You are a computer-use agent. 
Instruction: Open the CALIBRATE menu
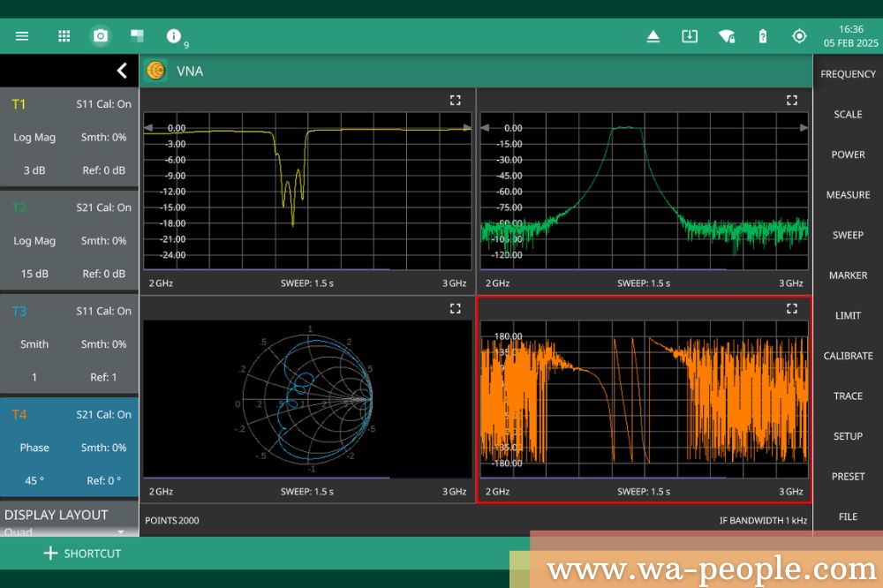click(x=848, y=356)
